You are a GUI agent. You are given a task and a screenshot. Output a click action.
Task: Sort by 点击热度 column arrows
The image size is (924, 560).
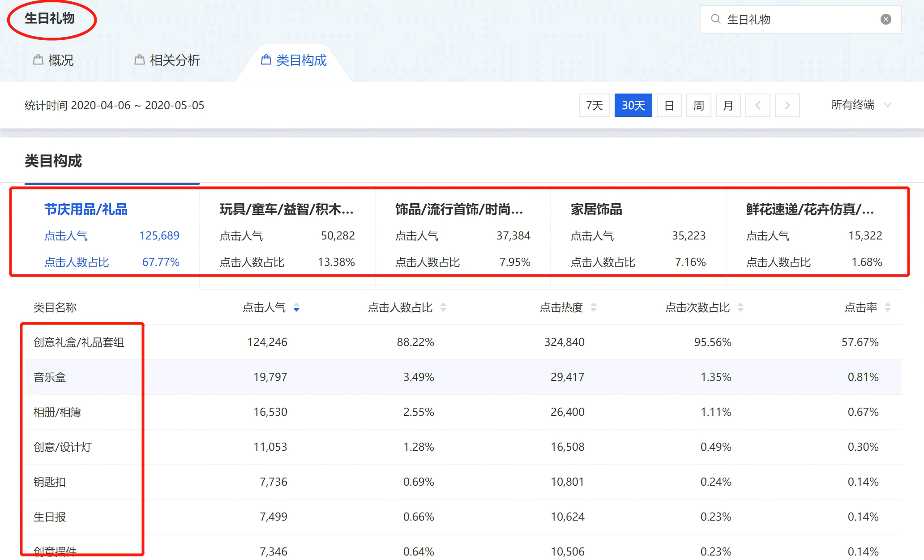pos(594,308)
